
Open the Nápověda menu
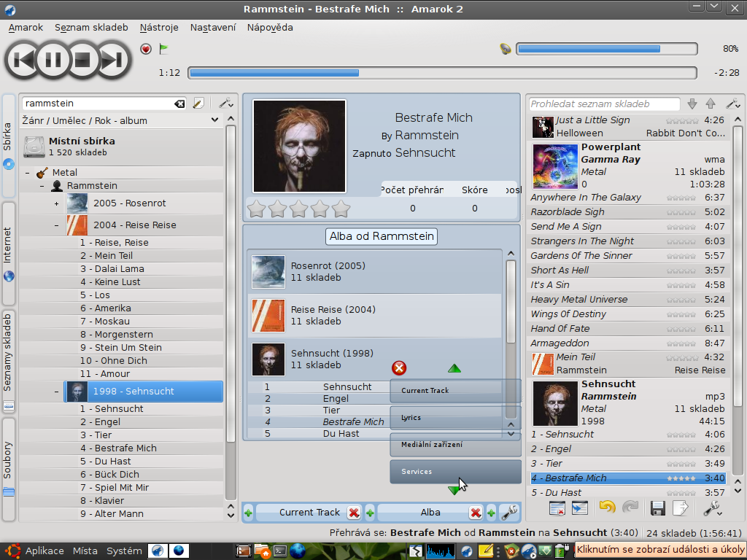[x=270, y=28]
